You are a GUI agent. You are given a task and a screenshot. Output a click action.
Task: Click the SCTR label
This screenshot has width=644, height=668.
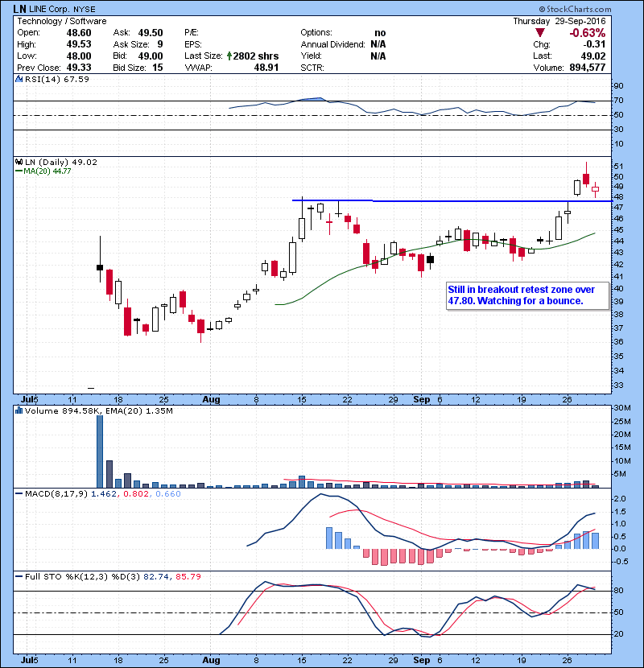(312, 68)
